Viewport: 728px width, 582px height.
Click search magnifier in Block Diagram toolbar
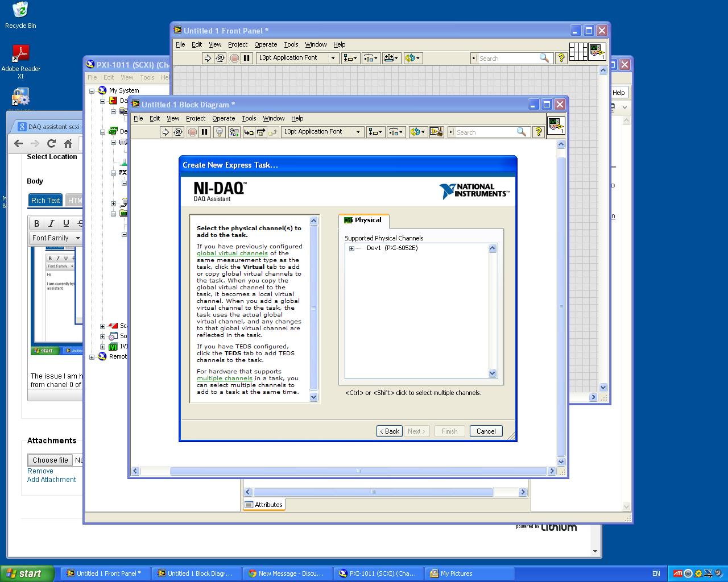pos(522,132)
